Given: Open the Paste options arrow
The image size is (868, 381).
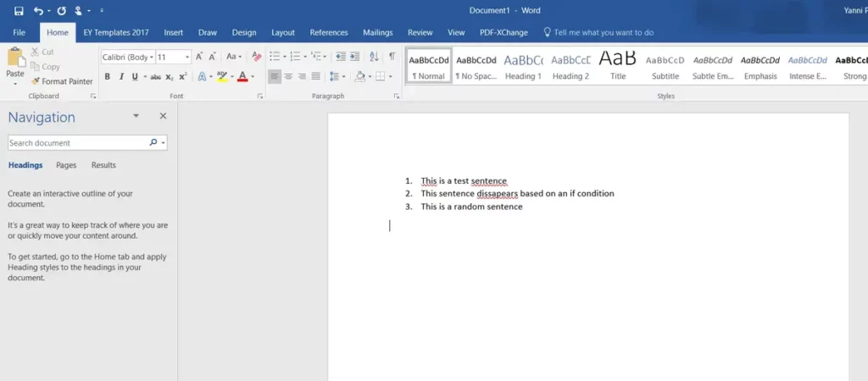Looking at the screenshot, I should point(15,84).
